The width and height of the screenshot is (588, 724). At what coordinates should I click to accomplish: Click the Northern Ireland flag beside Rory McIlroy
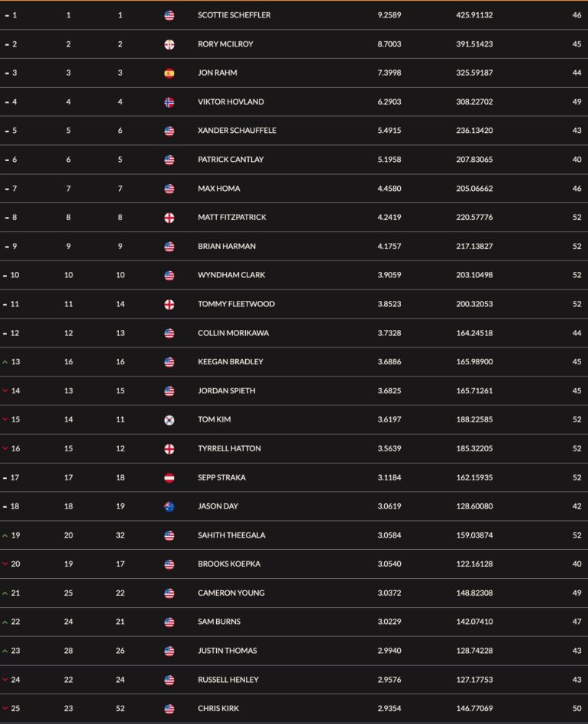170,44
